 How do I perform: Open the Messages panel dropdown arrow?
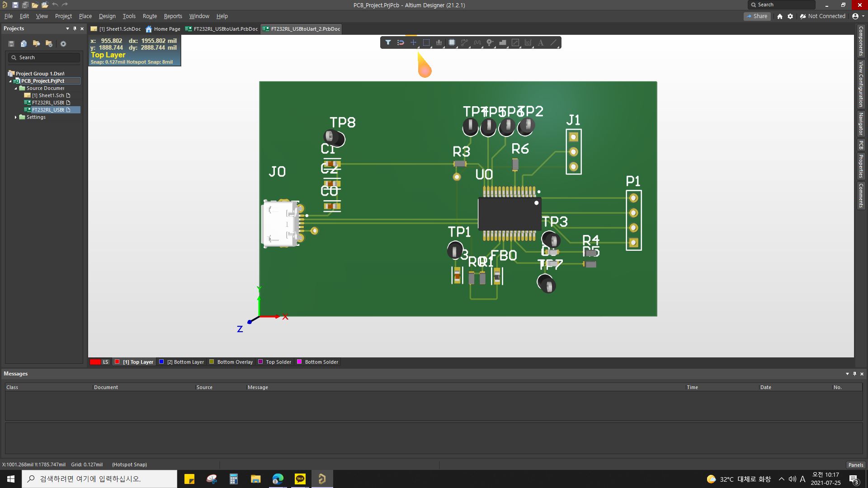click(x=847, y=374)
